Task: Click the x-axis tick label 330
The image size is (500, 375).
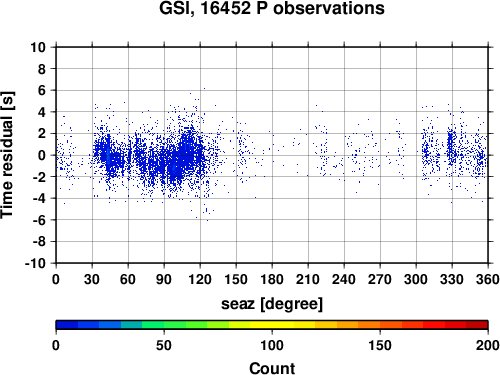Action: (x=452, y=279)
